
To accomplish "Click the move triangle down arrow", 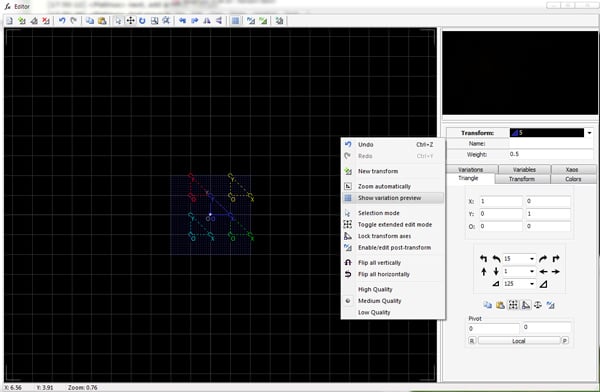I will 496,271.
